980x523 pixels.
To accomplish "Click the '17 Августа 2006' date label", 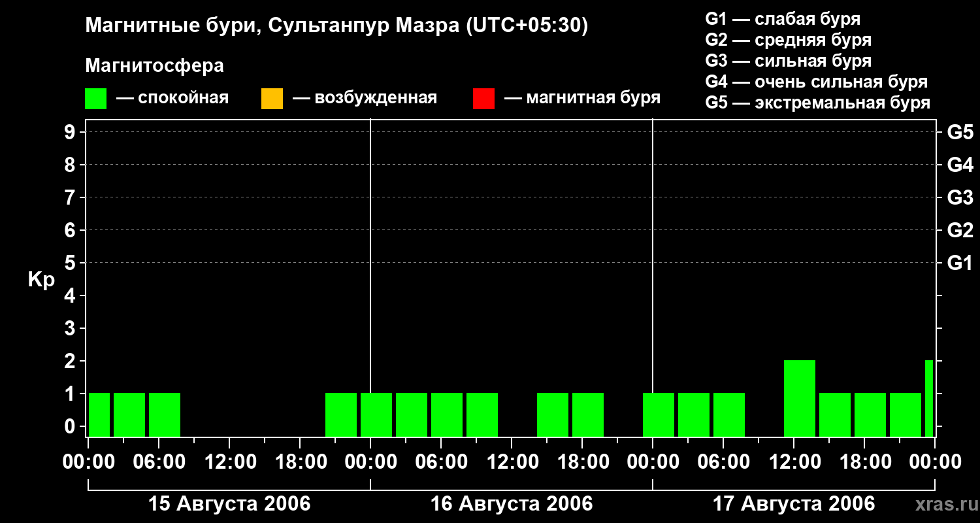I will (x=794, y=503).
